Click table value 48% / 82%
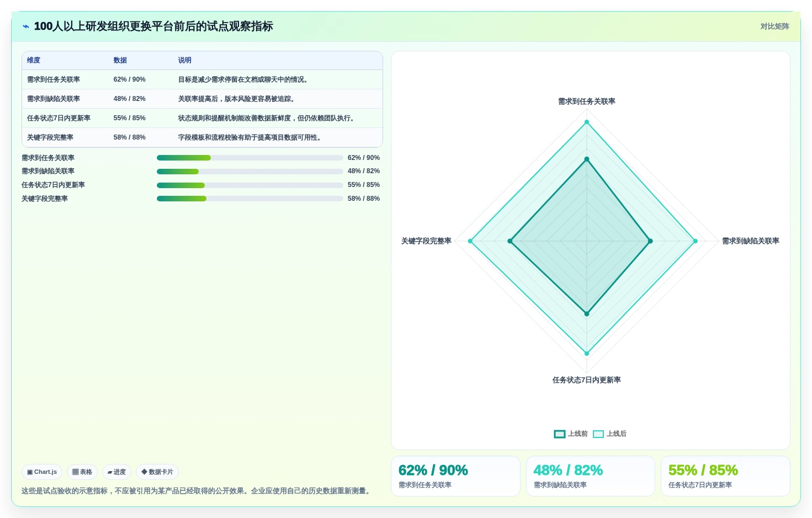The image size is (812, 518). 130,99
